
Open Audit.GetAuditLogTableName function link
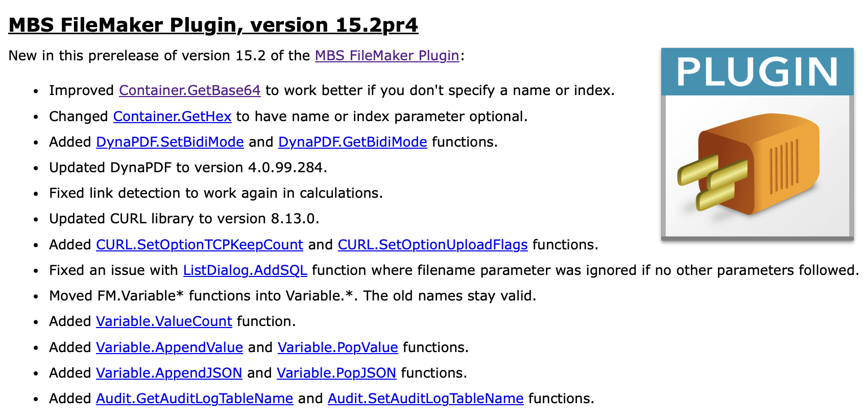click(195, 399)
